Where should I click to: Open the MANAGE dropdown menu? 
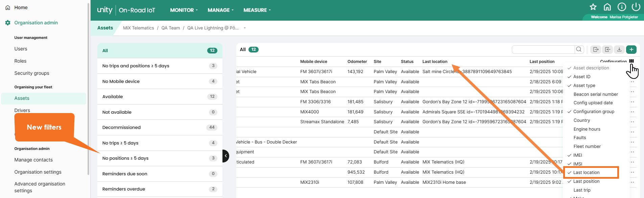[220, 10]
